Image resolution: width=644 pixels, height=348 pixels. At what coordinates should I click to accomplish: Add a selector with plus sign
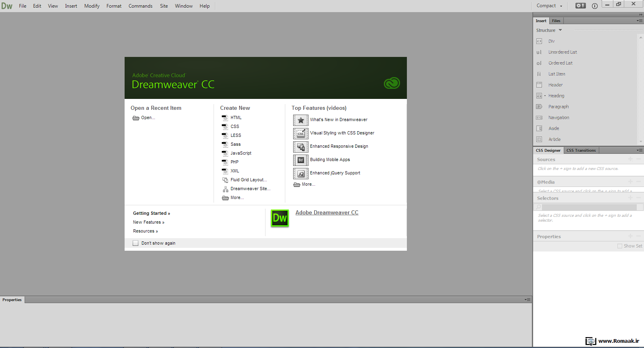pyautogui.click(x=630, y=198)
